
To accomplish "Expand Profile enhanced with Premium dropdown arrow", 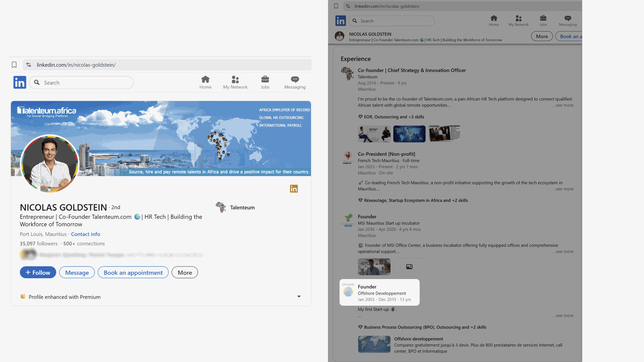I will [x=299, y=297].
